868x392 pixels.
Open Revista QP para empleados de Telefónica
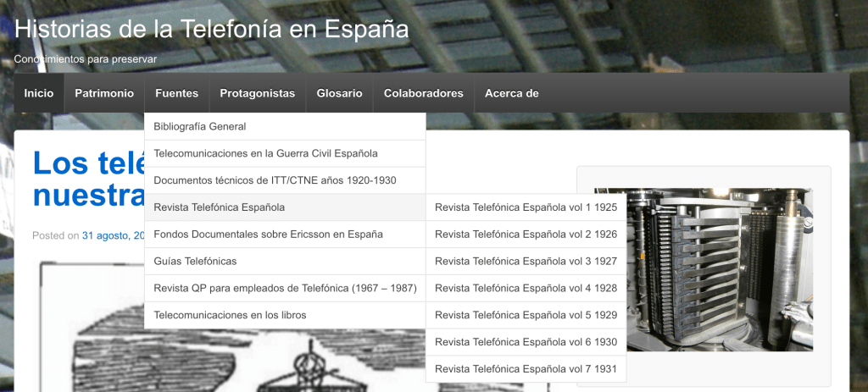[285, 288]
